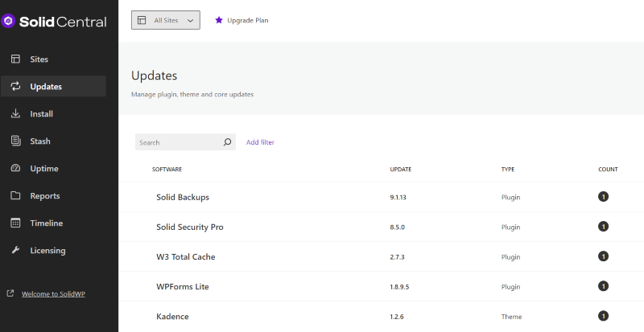Viewport: 644px width, 332px height.
Task: Click the Add filter link
Action: (260, 142)
